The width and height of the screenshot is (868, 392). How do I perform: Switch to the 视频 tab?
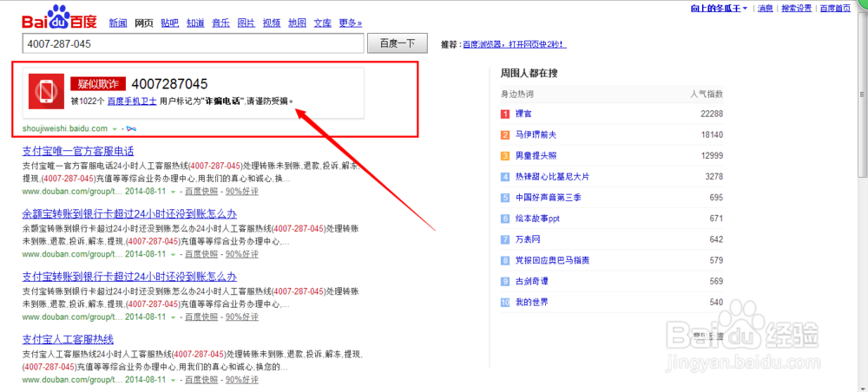pyautogui.click(x=272, y=23)
